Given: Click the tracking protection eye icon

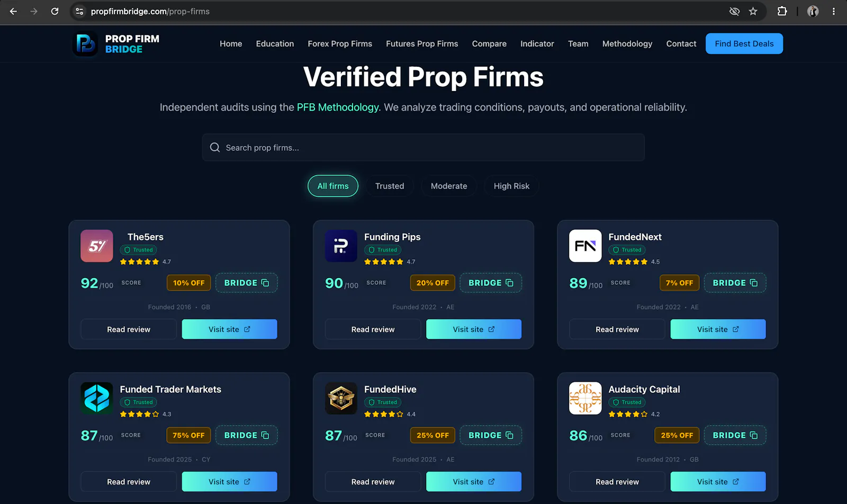Looking at the screenshot, I should point(734,11).
